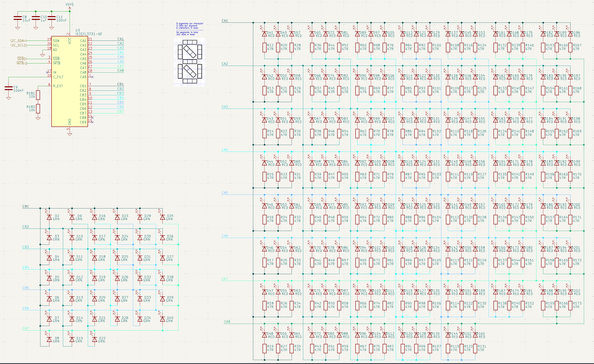The width and height of the screenshot is (594, 364).
Task: Click red LED D41 symbol
Action: tap(265, 34)
